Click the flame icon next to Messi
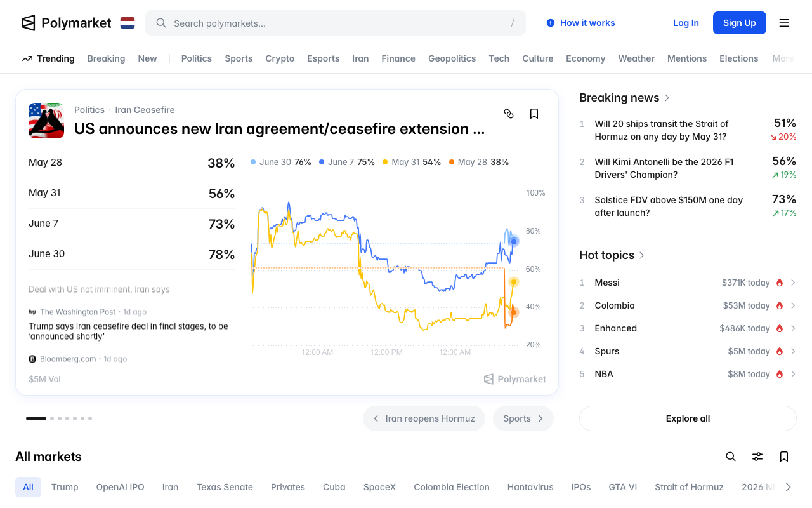 (780, 283)
